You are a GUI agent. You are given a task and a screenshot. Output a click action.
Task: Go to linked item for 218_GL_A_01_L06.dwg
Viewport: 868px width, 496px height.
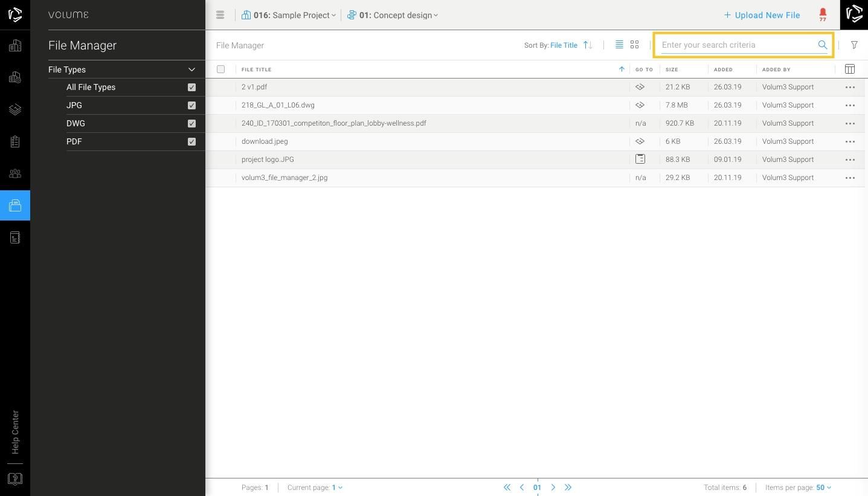click(x=640, y=105)
